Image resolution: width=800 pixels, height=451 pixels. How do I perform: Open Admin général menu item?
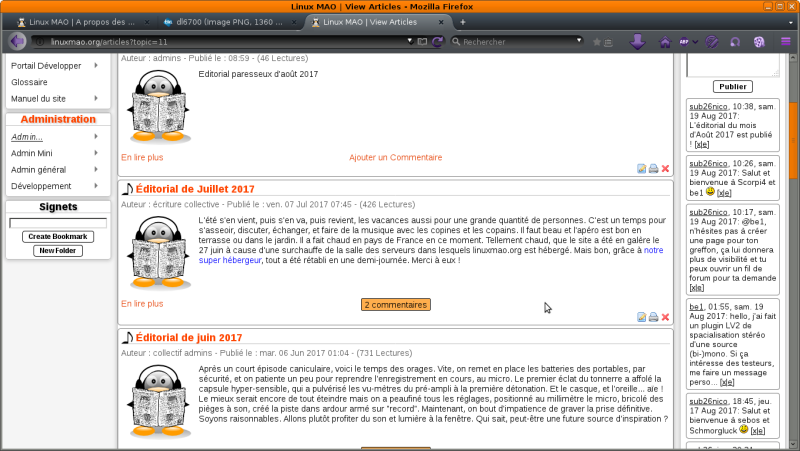38,169
